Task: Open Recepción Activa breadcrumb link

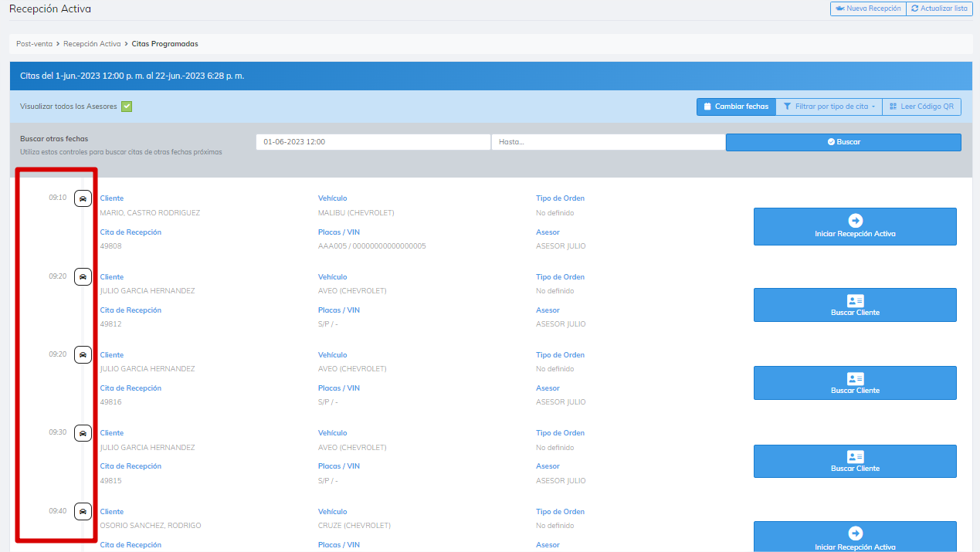Action: point(92,44)
